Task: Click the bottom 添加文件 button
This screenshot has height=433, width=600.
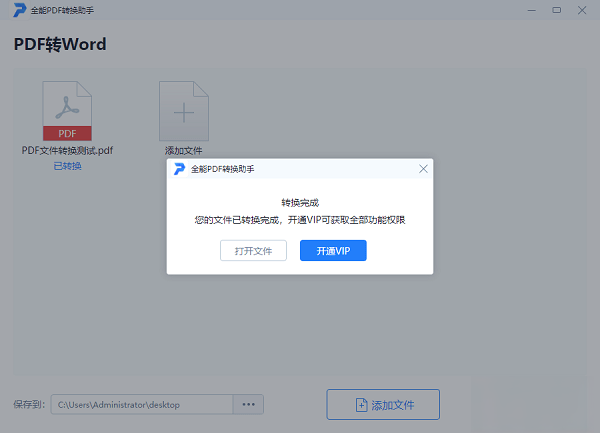Action: coord(383,404)
